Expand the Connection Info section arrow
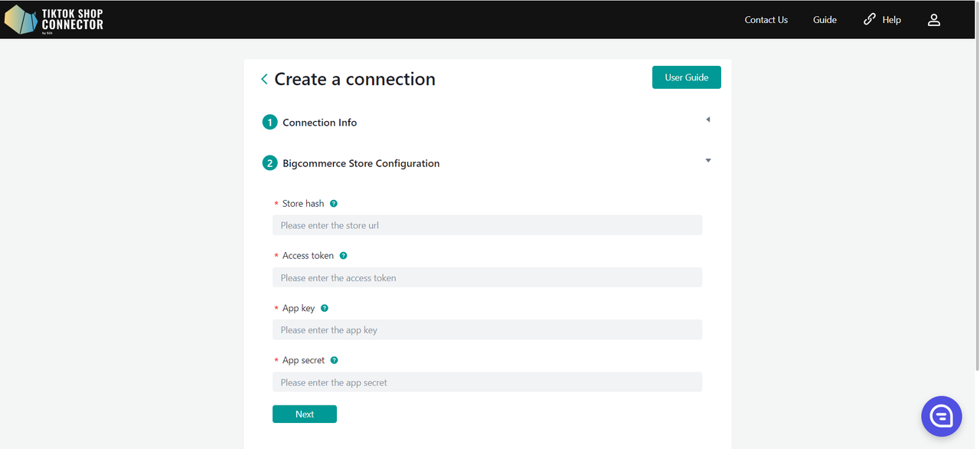The image size is (980, 449). point(708,120)
